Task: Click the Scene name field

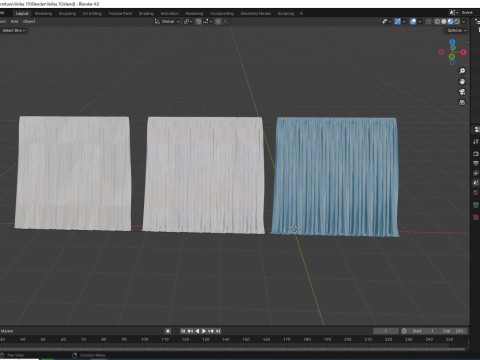Action: [469, 12]
